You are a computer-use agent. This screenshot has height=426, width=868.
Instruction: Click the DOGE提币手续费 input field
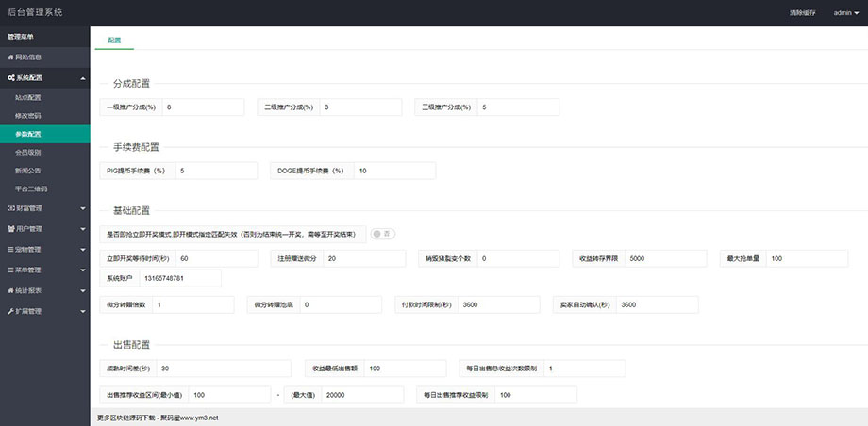[394, 171]
